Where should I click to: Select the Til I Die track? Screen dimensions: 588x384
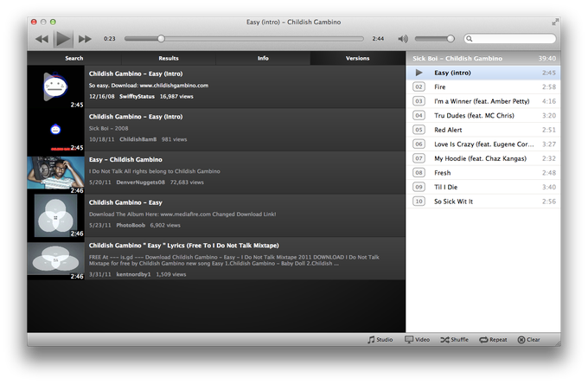[x=483, y=187]
